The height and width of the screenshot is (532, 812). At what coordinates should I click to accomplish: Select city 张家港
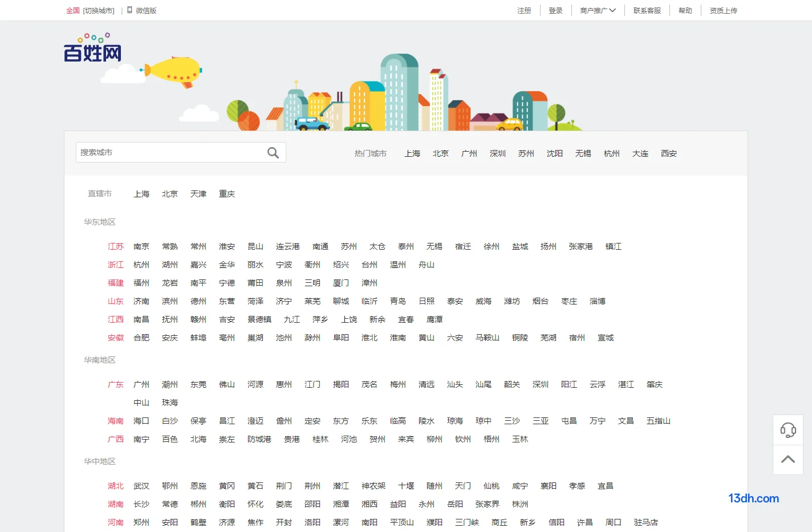(581, 246)
